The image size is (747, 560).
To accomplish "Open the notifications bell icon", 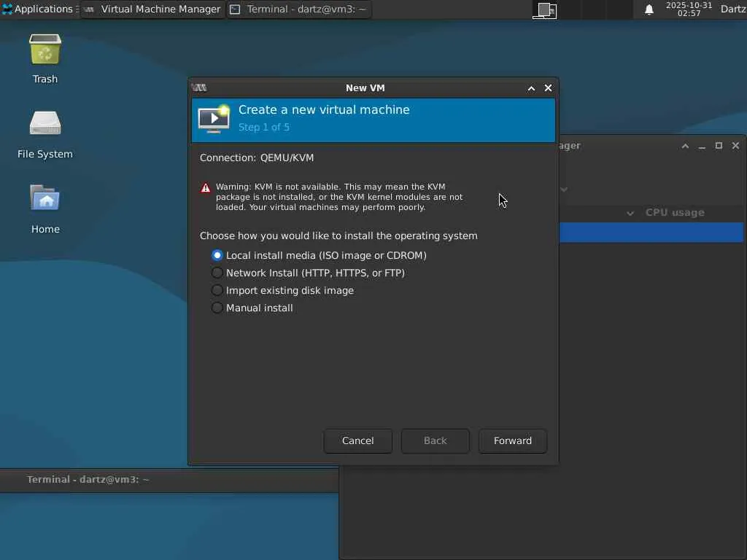I will (x=649, y=9).
